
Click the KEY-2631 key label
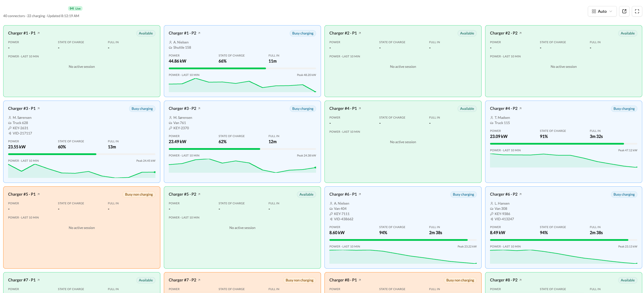[21, 128]
